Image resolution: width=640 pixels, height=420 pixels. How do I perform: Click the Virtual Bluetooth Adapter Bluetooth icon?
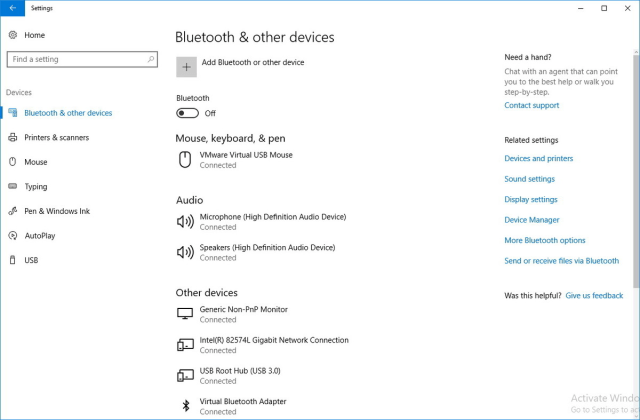(186, 406)
